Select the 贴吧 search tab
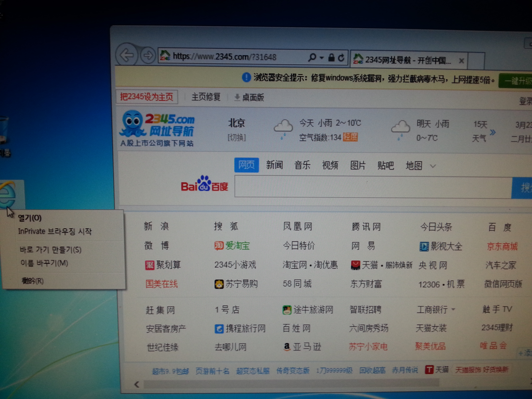This screenshot has height=399, width=532. pos(385,166)
